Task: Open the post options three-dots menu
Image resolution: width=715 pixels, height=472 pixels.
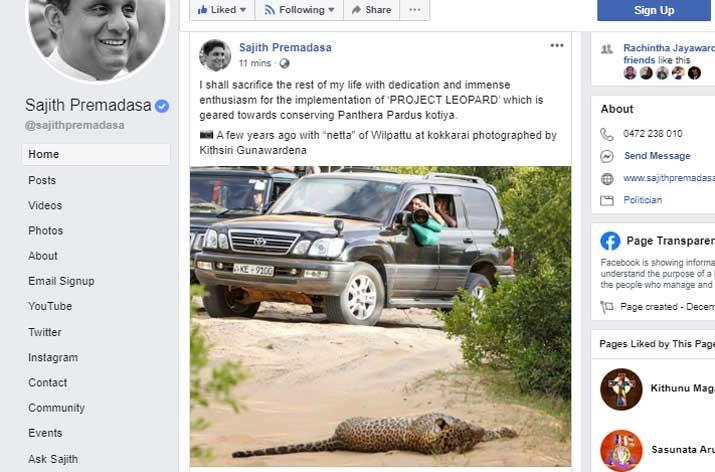Action: (x=557, y=46)
